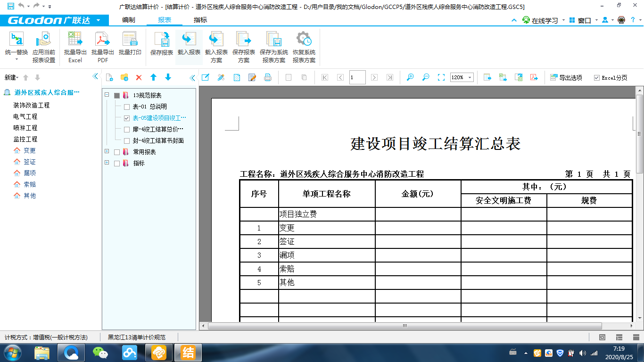Open Windows Start button
The width and height of the screenshot is (644, 362).
[x=12, y=352]
